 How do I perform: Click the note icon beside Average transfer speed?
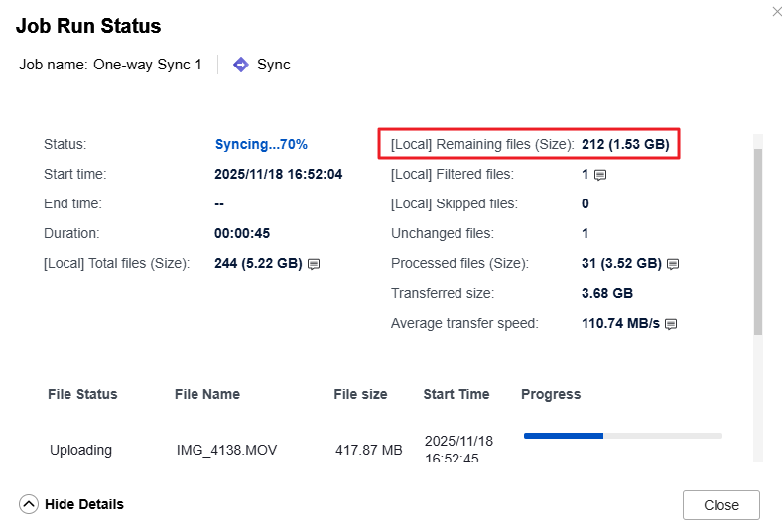click(x=670, y=324)
